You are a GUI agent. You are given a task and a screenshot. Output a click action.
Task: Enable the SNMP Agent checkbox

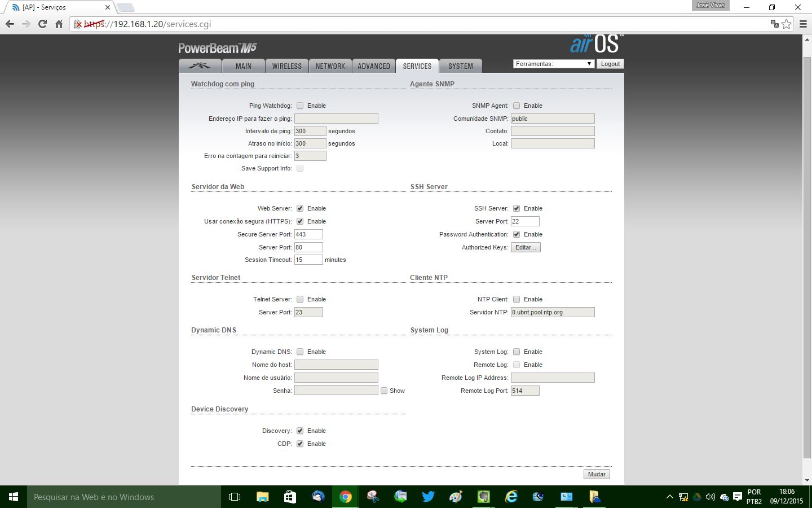coord(517,106)
